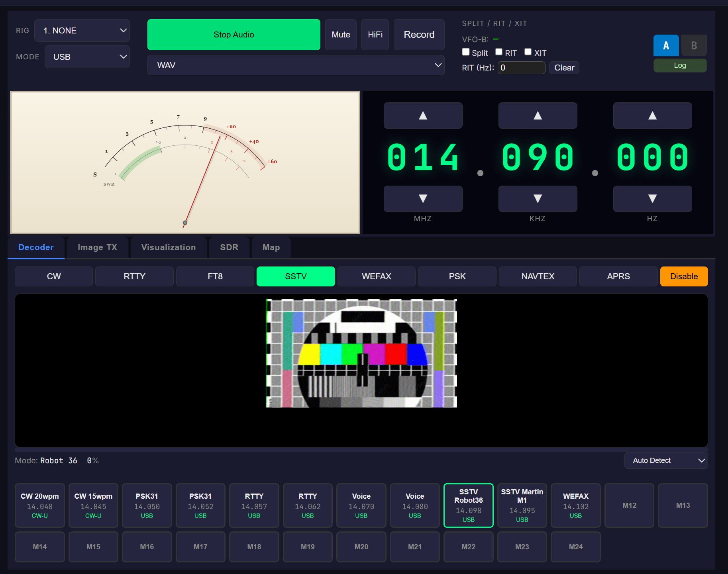728x574 pixels.
Task: Click the decoded SSTV test pattern image
Action: [x=361, y=353]
